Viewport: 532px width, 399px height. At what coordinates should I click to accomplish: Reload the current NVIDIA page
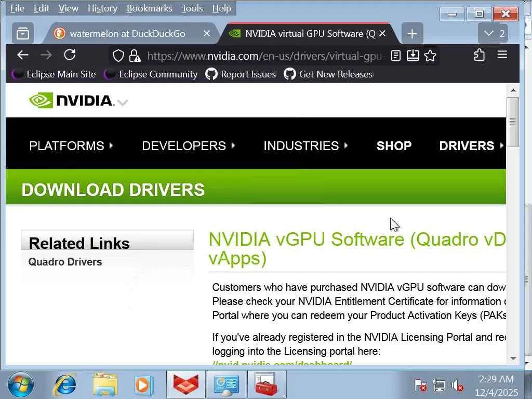point(70,55)
